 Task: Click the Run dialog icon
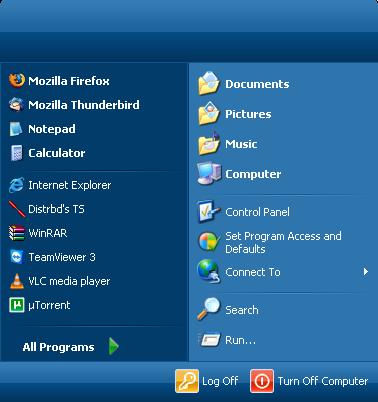[x=210, y=340]
